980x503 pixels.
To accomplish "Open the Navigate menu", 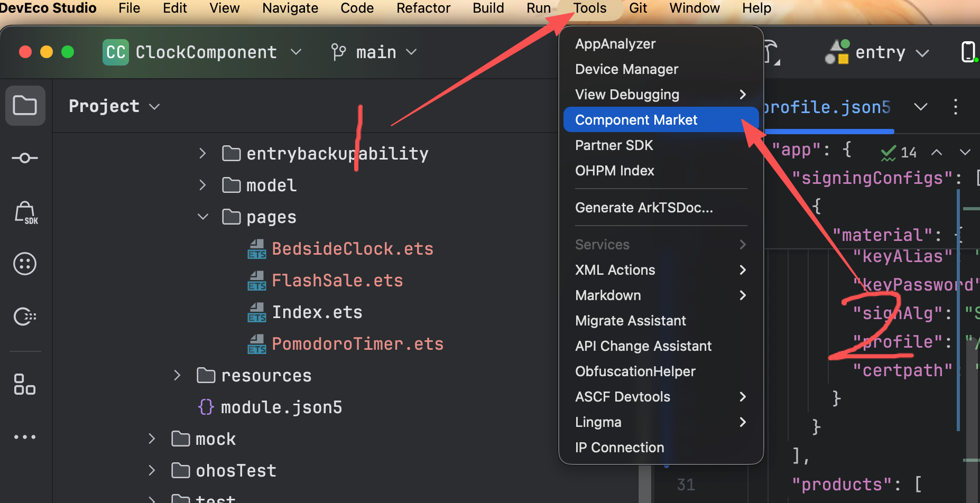I will [290, 8].
